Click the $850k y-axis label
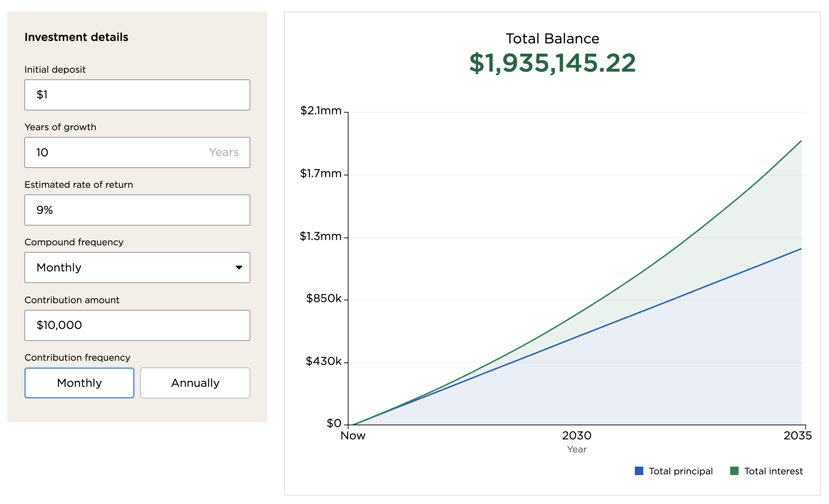 [323, 299]
